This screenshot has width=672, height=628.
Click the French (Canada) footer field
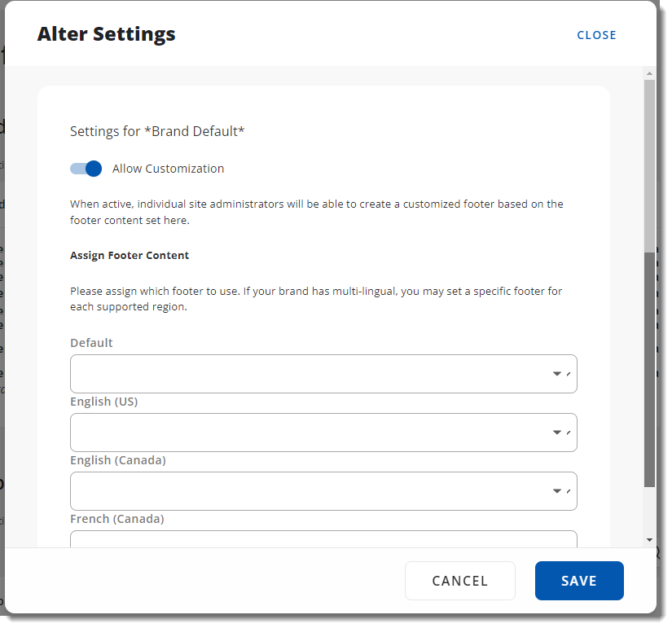point(310,539)
